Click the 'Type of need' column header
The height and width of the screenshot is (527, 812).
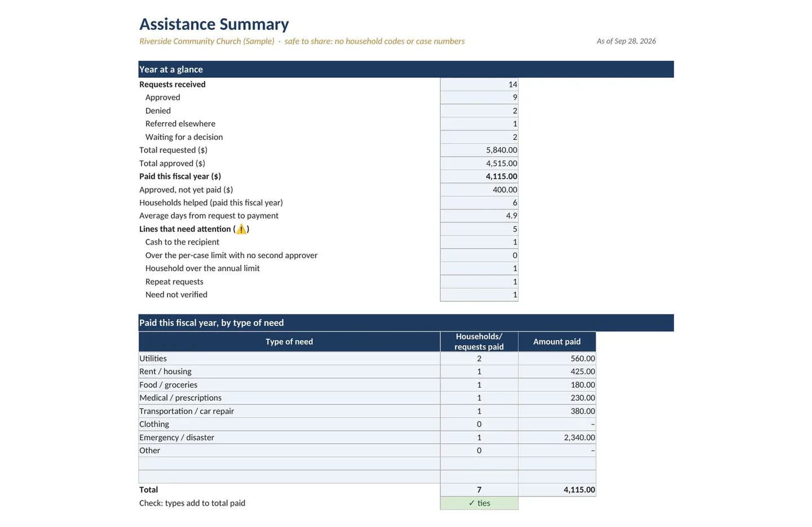coord(289,342)
